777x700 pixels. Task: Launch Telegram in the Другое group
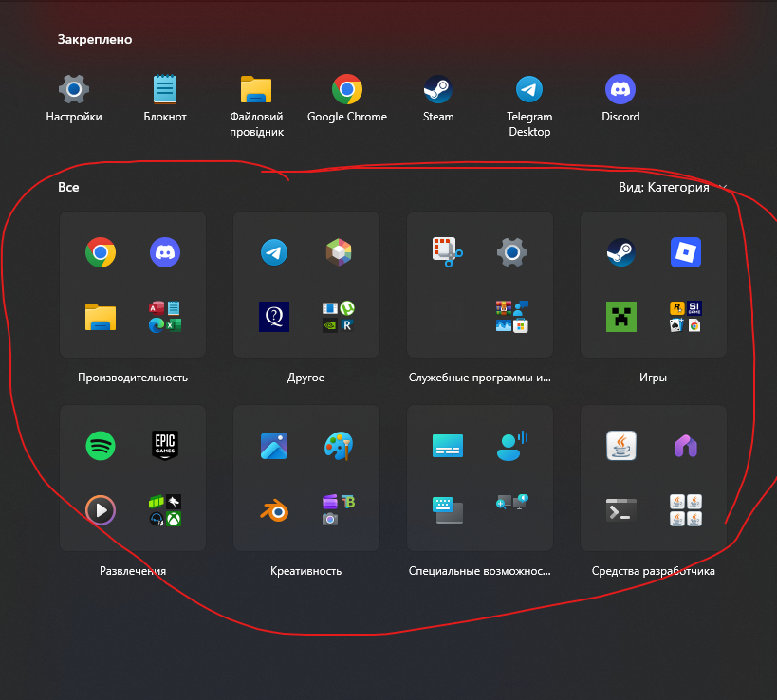click(x=274, y=252)
